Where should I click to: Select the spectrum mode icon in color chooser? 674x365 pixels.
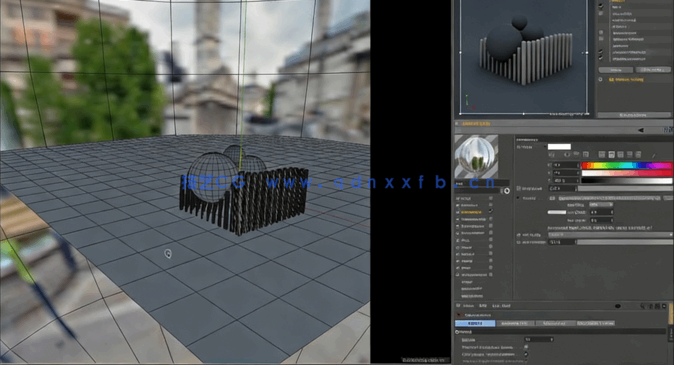tap(576, 154)
